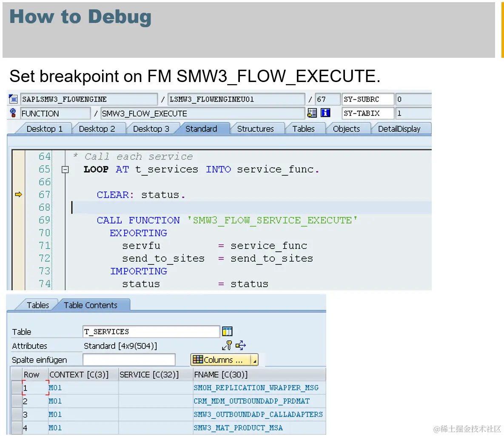This screenshot has width=504, height=436.
Task: Click the line number field showing 67
Action: [327, 99]
